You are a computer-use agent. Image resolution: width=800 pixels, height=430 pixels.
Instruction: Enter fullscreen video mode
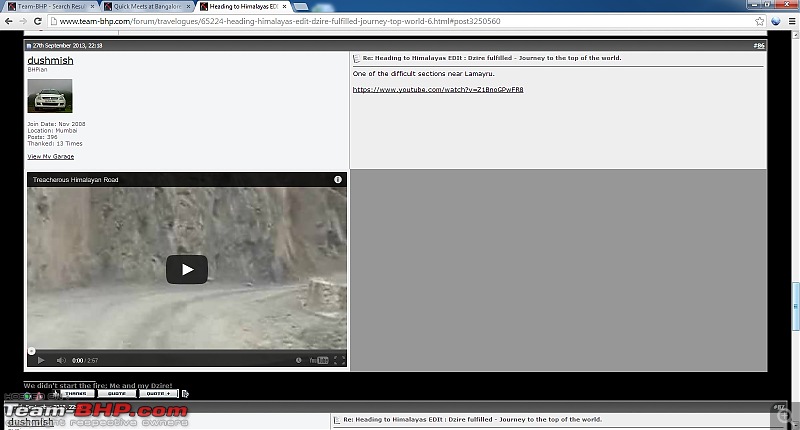[339, 360]
